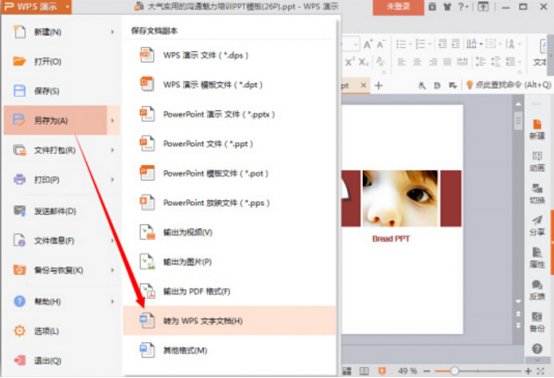The height and width of the screenshot is (378, 554).
Task: Open the 切换 transition side panel
Action: pyautogui.click(x=537, y=194)
